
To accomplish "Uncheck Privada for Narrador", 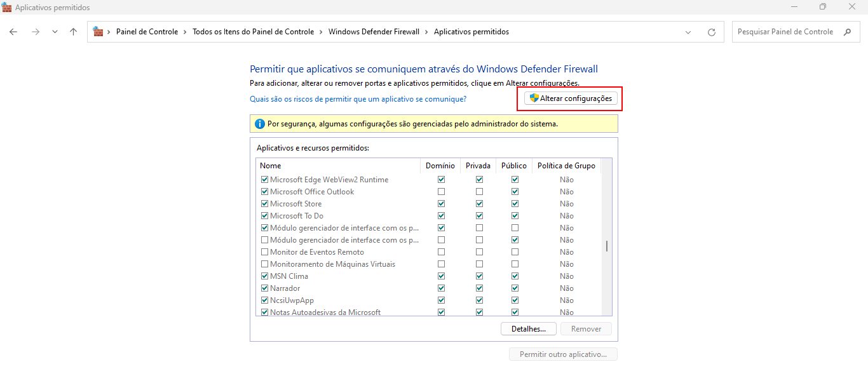I will coord(479,288).
